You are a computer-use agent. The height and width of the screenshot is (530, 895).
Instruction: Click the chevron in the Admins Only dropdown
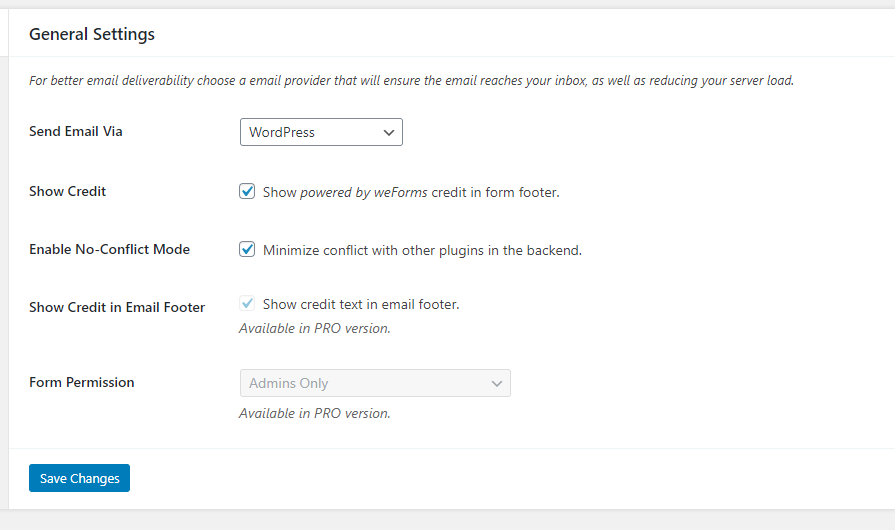pos(497,383)
